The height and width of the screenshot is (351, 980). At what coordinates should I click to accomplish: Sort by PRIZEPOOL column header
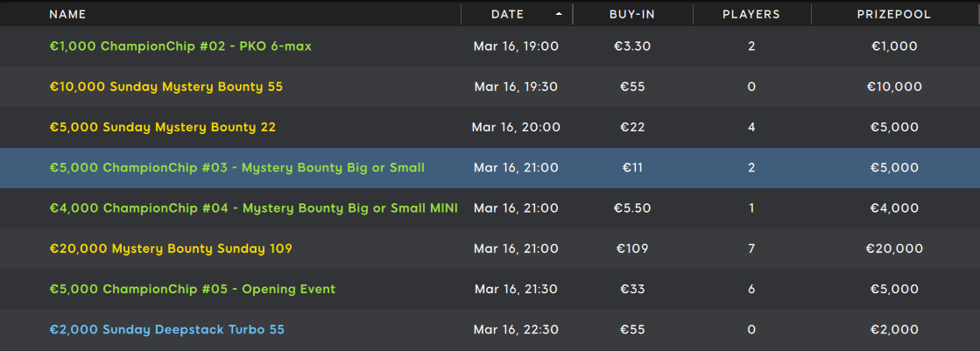click(x=894, y=14)
